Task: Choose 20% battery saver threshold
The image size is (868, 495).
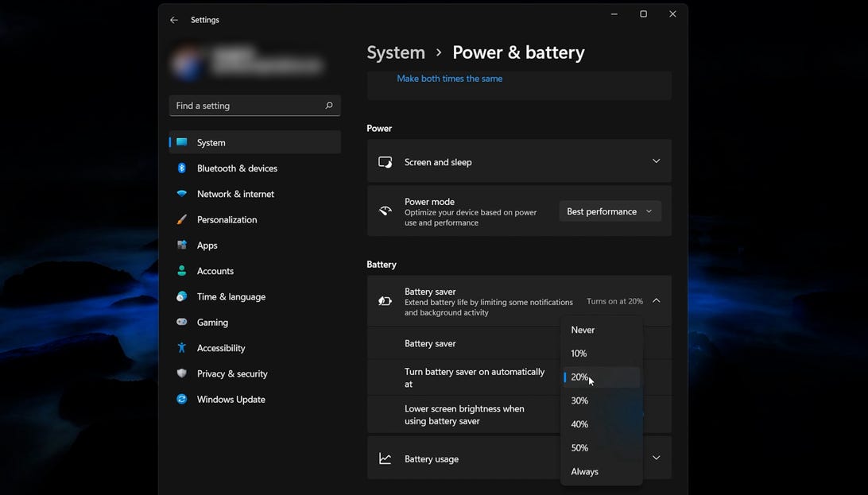Action: coord(602,377)
